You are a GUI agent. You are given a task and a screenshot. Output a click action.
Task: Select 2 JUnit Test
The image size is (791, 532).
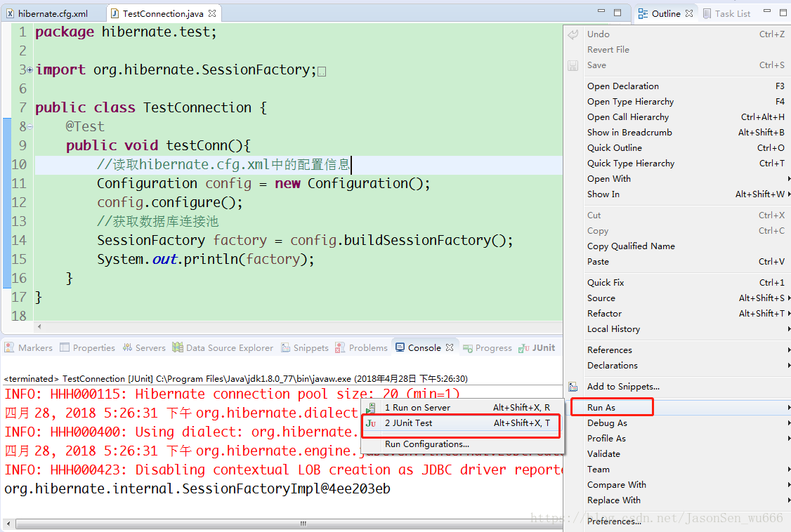coord(462,423)
